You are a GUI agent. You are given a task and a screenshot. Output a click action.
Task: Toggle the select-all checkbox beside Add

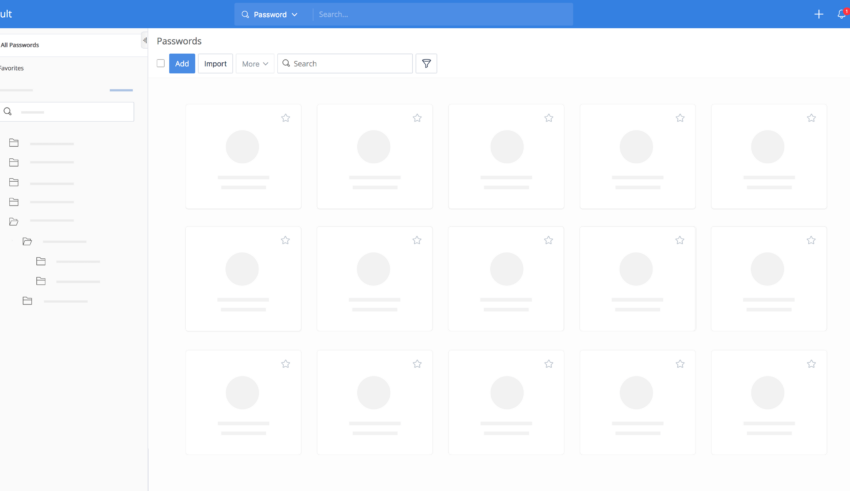tap(160, 63)
